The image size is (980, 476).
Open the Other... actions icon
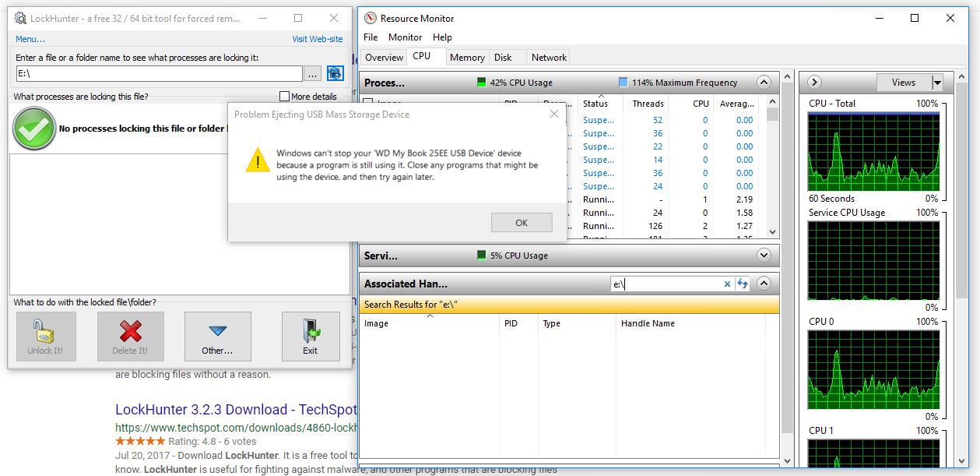217,330
